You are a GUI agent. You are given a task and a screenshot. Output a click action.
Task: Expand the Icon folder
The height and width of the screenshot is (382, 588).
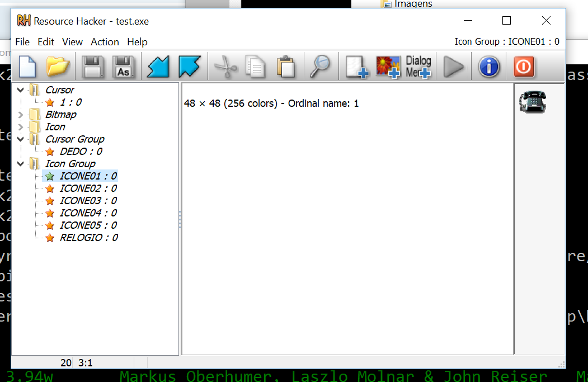click(21, 127)
